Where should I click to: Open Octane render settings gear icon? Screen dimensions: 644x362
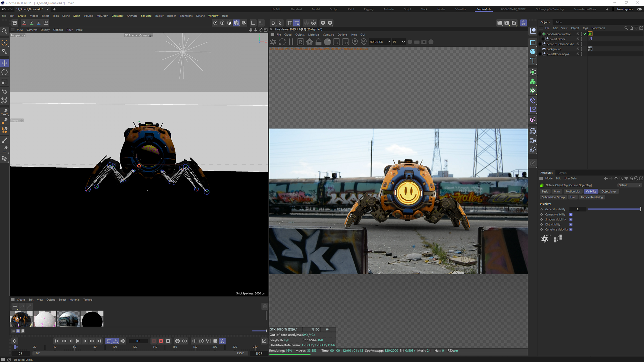(x=309, y=42)
